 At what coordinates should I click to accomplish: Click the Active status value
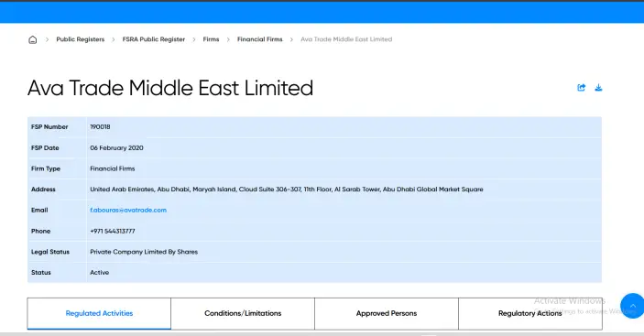[99, 273]
